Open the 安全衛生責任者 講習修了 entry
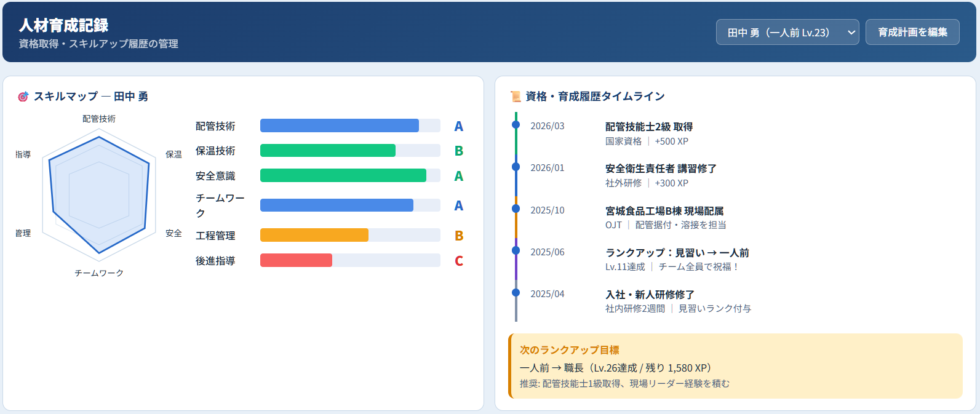 click(x=660, y=169)
